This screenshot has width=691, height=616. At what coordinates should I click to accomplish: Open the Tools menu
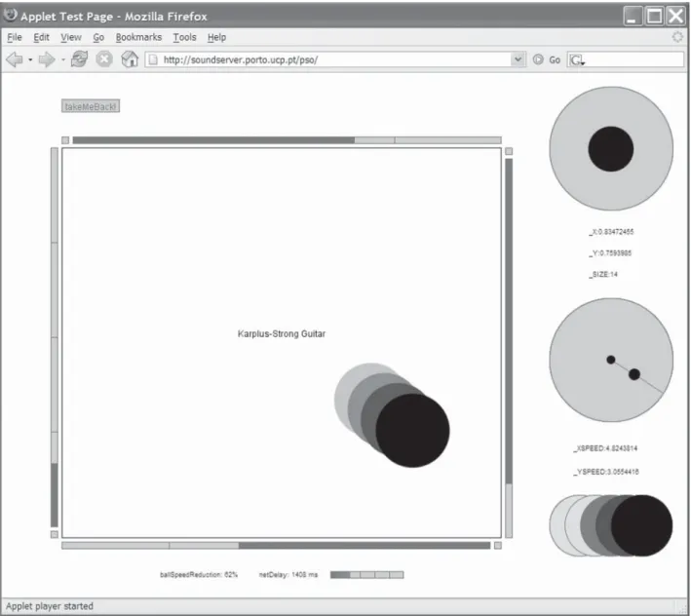[184, 37]
